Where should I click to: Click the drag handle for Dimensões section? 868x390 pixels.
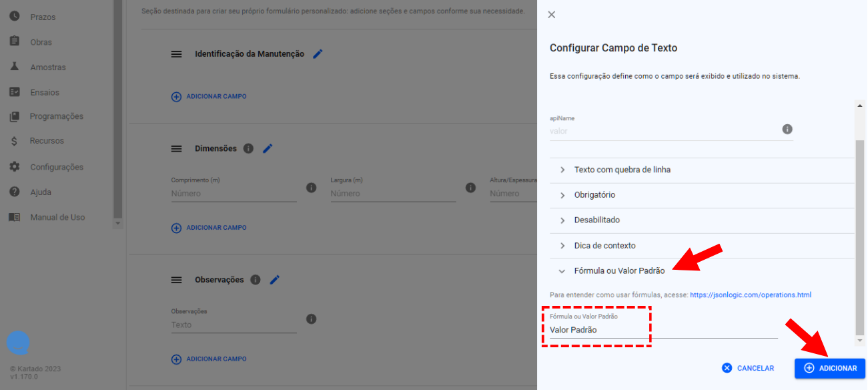177,149
